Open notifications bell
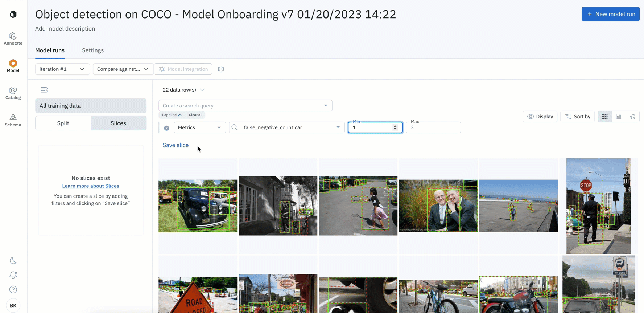 pyautogui.click(x=13, y=275)
